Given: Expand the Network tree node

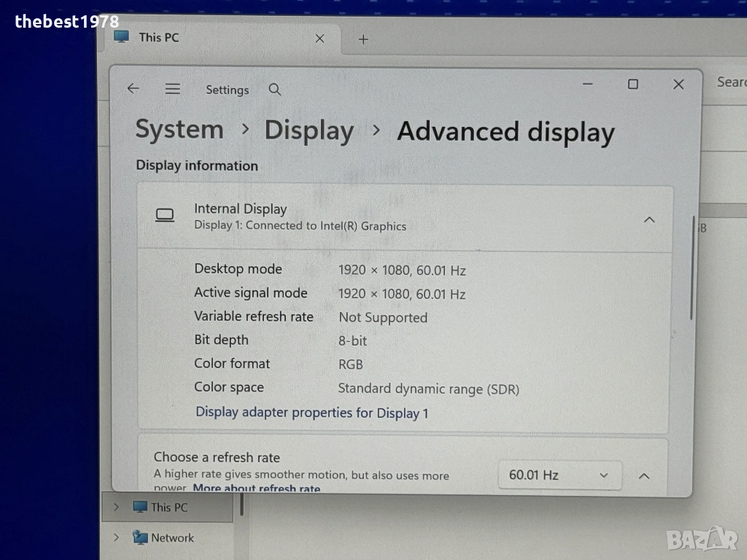Looking at the screenshot, I should [x=116, y=537].
